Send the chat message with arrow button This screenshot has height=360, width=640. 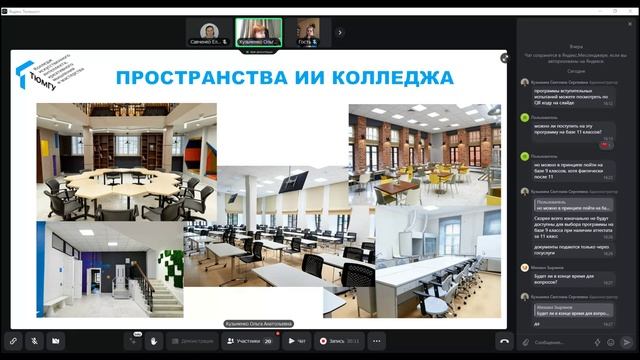(627, 342)
